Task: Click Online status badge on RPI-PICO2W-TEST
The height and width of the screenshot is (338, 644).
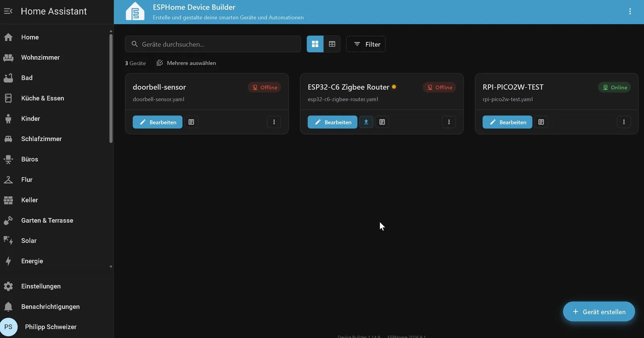Action: [615, 87]
